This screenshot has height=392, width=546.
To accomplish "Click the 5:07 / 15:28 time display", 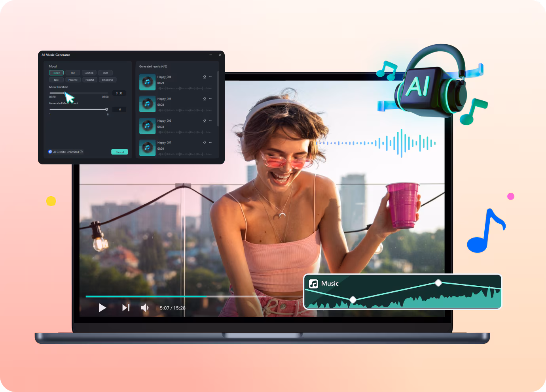I will pyautogui.click(x=173, y=308).
